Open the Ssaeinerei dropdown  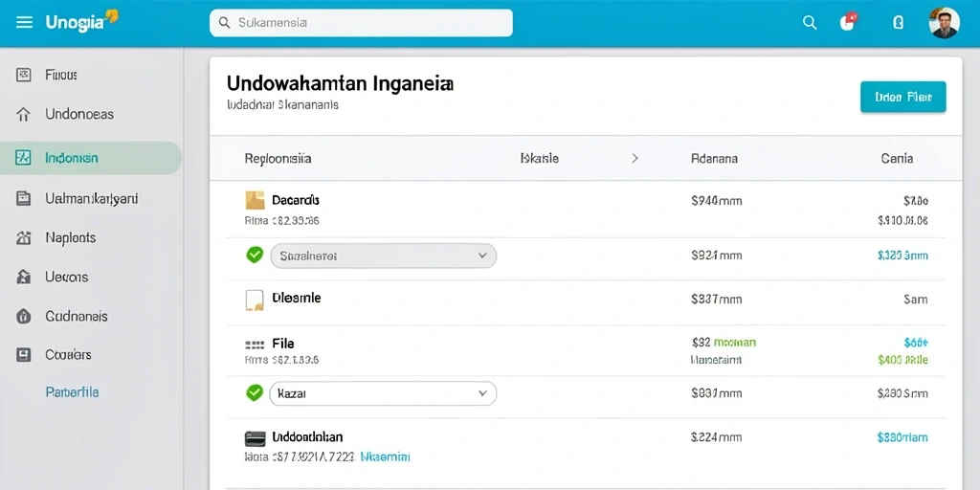click(x=383, y=256)
